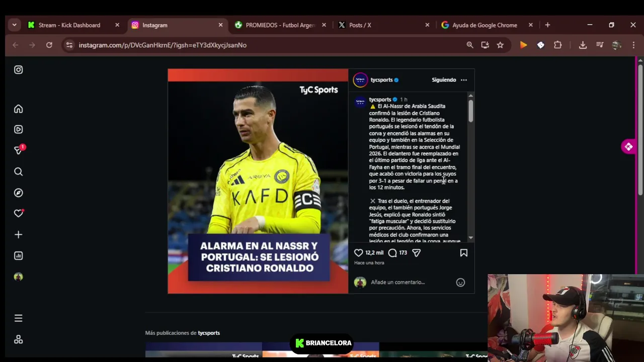Open the Instagram search icon
644x362 pixels.
(19, 172)
